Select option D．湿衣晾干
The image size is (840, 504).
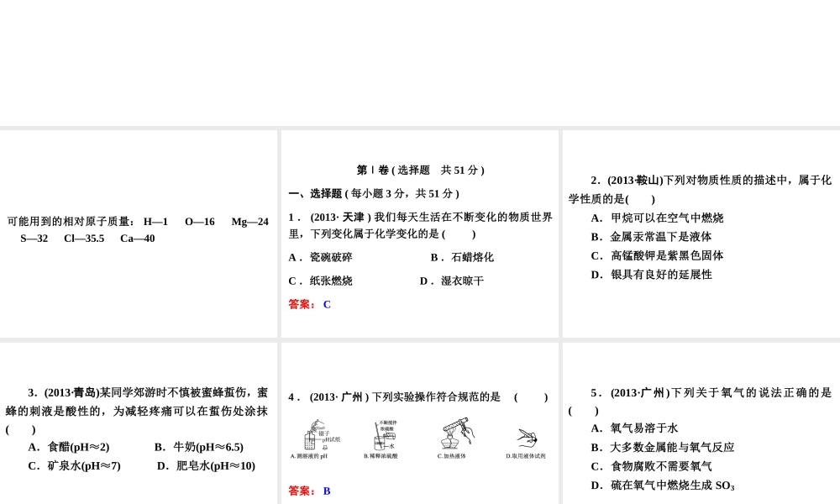tap(452, 281)
